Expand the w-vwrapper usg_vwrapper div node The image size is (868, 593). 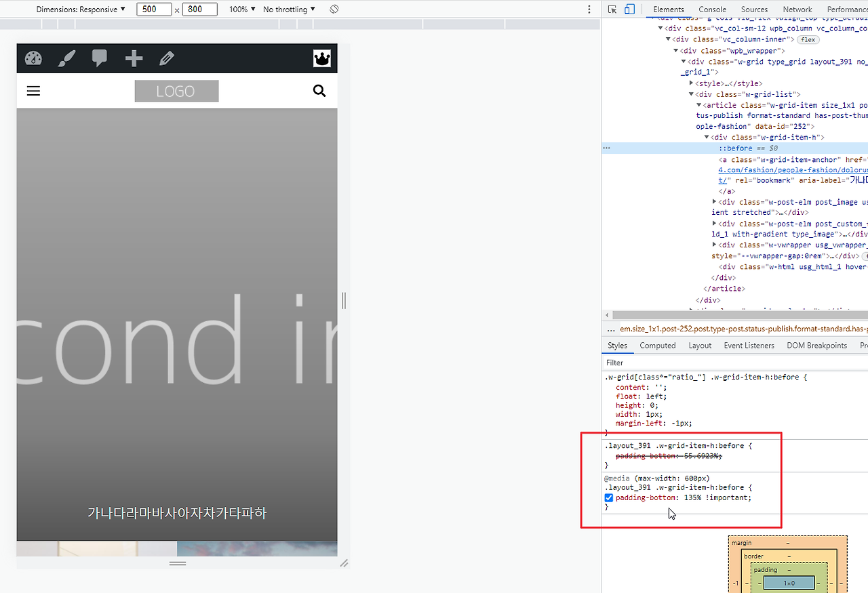click(715, 245)
